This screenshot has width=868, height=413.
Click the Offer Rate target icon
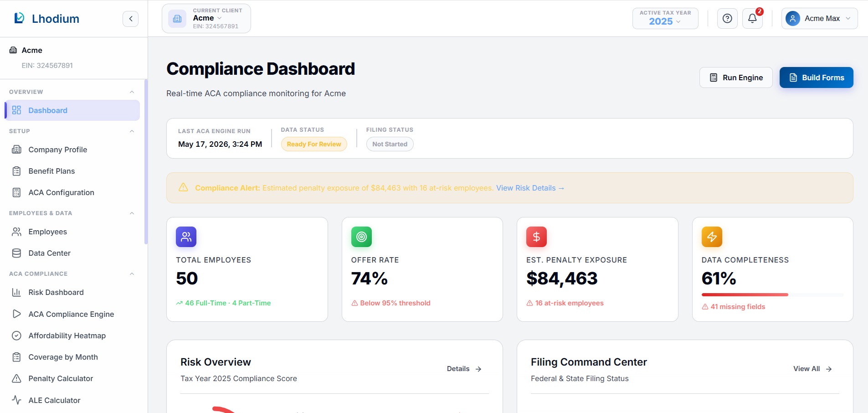tap(361, 237)
